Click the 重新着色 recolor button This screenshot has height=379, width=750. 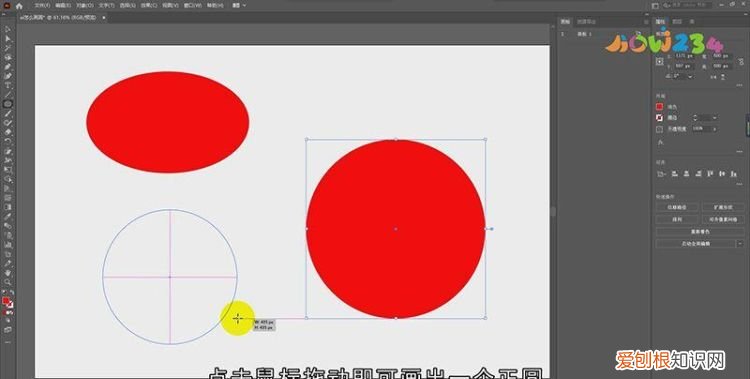(700, 232)
